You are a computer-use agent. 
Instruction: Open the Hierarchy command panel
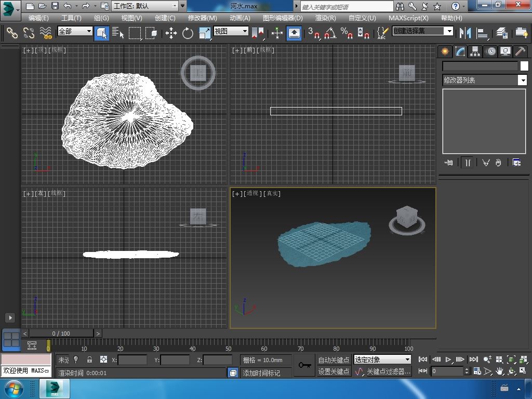(x=475, y=51)
